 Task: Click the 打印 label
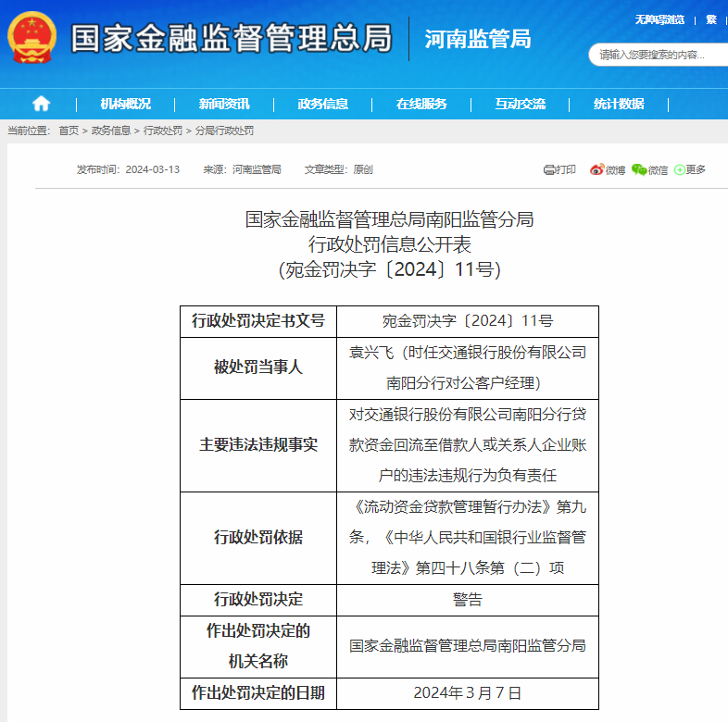[x=566, y=169]
